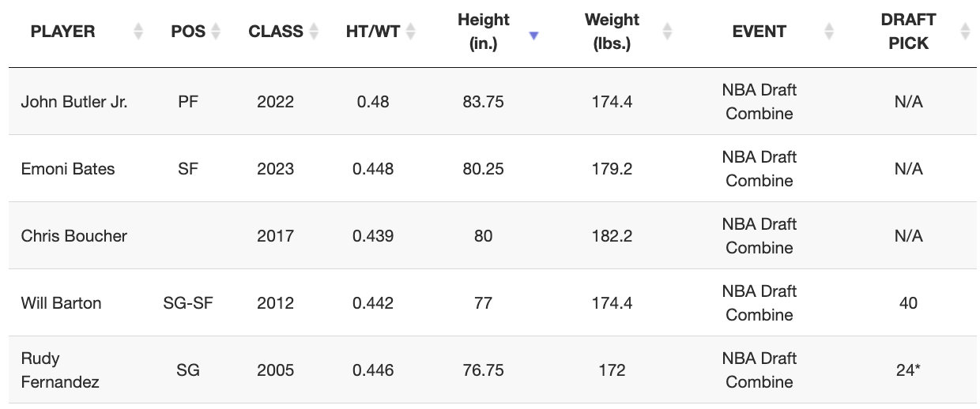The height and width of the screenshot is (409, 980).
Task: Click Rudy Fernandez's draft pick 24*
Action: [908, 370]
